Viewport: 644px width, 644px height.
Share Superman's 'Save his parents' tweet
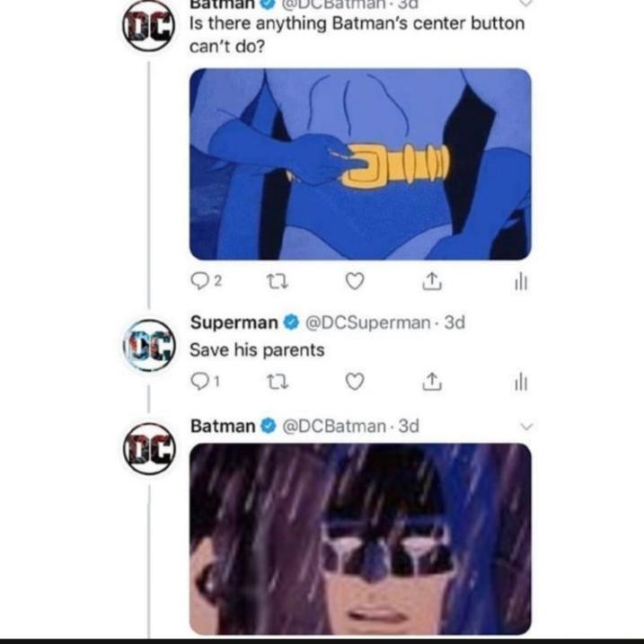pyautogui.click(x=432, y=381)
